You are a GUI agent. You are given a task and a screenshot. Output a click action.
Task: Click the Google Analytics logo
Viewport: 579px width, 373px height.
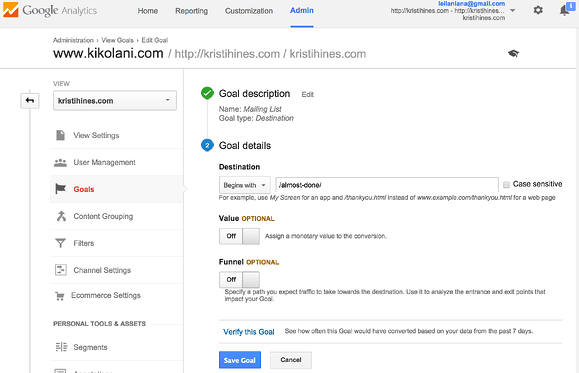50,10
